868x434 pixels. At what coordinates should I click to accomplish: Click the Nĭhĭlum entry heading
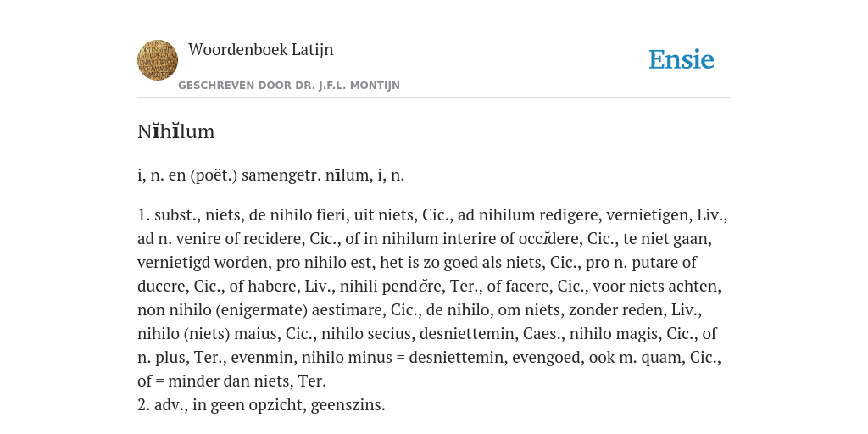click(x=176, y=131)
